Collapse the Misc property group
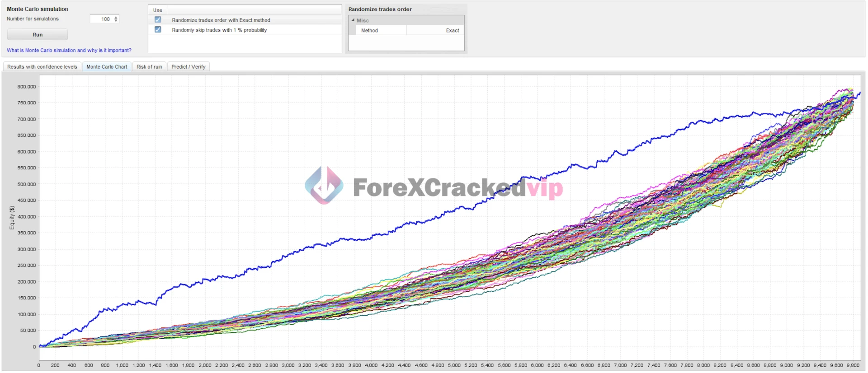 [353, 20]
